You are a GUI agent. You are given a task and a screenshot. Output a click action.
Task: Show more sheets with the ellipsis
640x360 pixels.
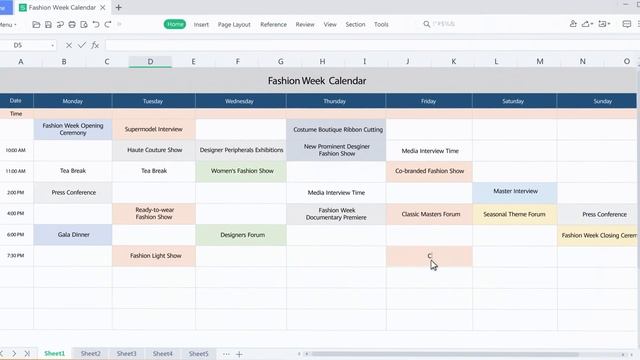point(226,354)
